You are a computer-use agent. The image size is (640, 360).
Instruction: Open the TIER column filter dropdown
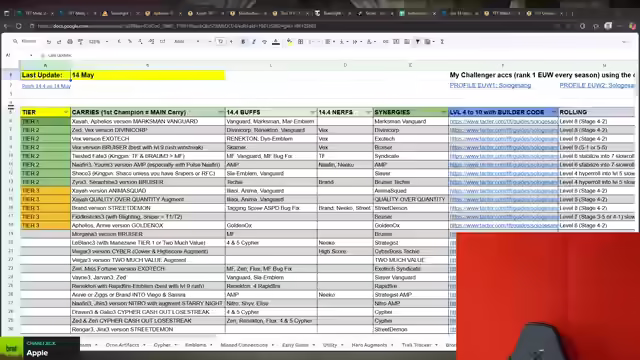66,112
